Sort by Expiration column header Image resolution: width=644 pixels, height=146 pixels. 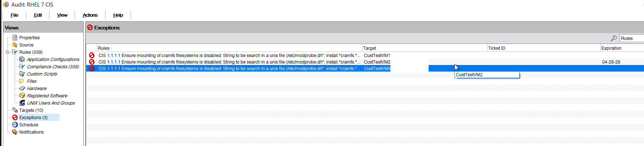click(x=622, y=48)
